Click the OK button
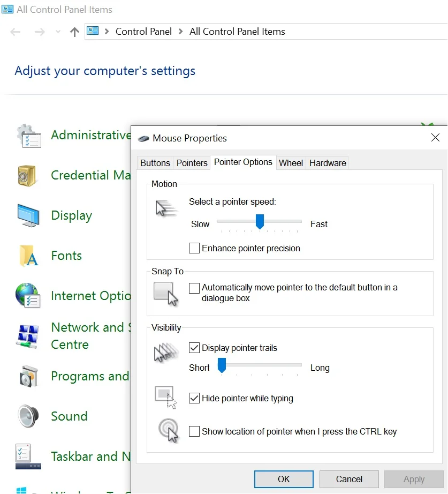 (284, 479)
